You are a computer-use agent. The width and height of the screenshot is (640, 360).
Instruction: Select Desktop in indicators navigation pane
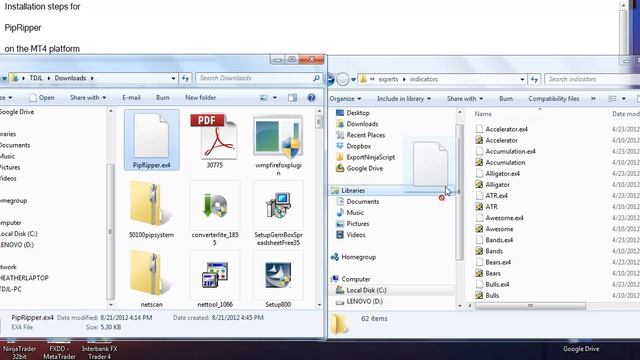[x=353, y=113]
